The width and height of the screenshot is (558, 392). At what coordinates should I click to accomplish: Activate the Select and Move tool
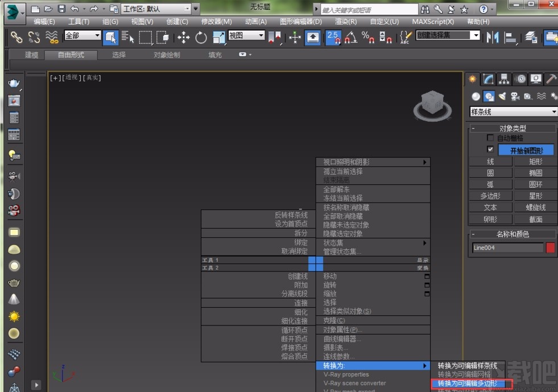click(183, 37)
